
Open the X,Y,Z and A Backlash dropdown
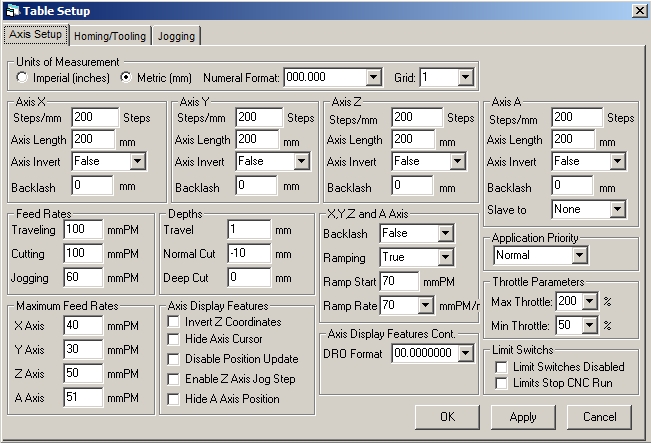click(x=445, y=233)
